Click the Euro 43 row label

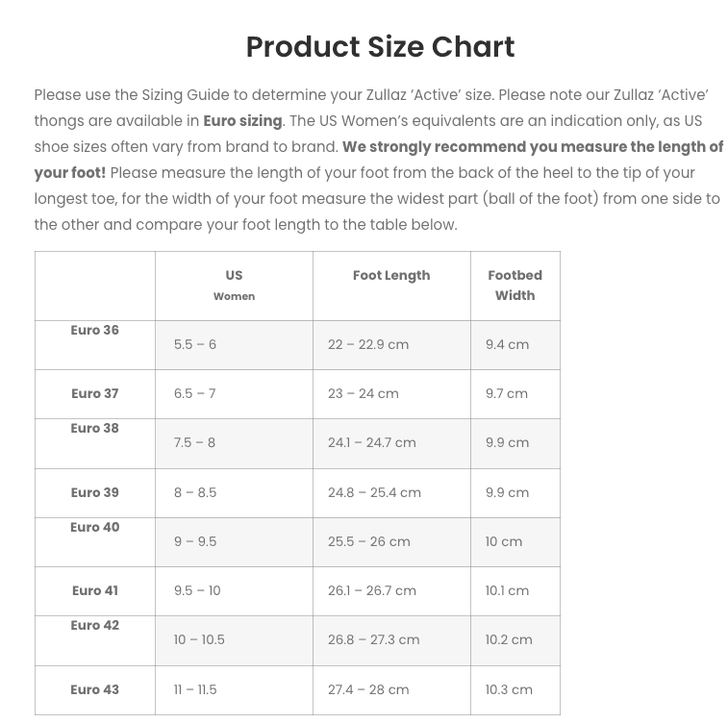click(94, 690)
